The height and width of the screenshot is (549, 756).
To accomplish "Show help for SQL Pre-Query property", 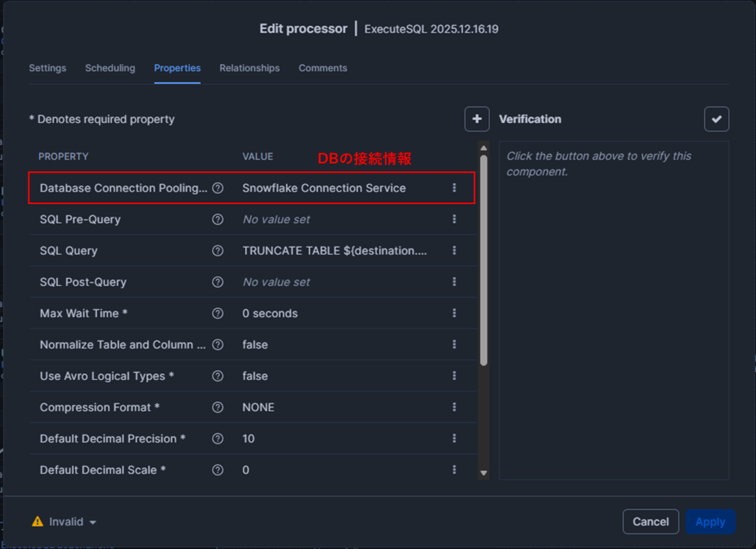I will 218,219.
